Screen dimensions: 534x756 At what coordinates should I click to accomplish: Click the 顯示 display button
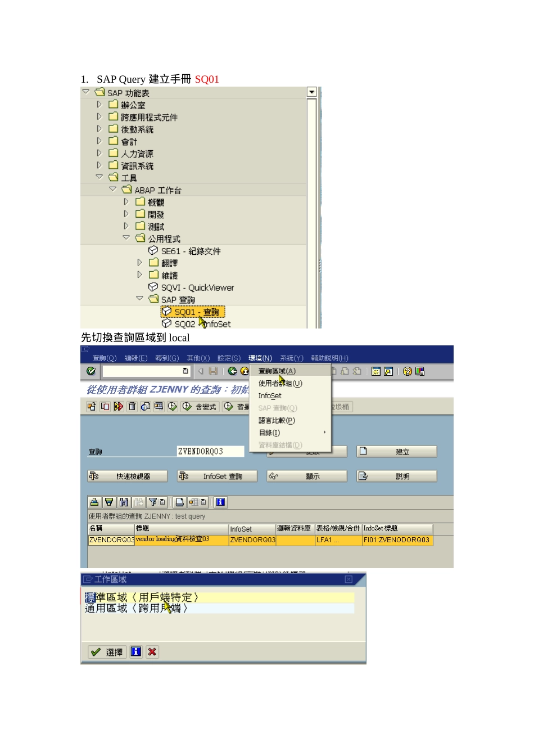tap(307, 476)
